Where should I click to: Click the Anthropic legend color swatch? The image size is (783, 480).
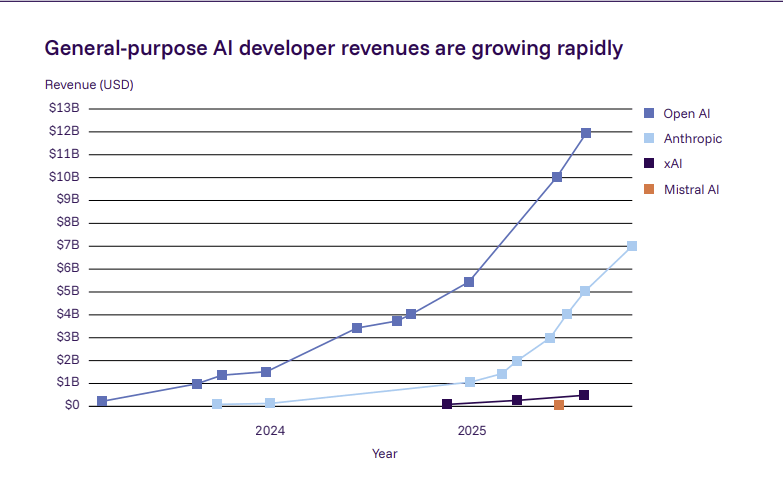pyautogui.click(x=649, y=139)
